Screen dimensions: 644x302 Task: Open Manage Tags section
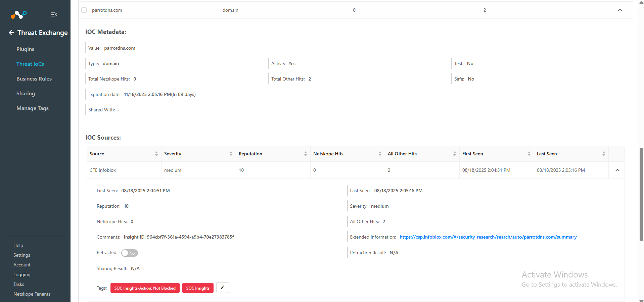click(33, 108)
